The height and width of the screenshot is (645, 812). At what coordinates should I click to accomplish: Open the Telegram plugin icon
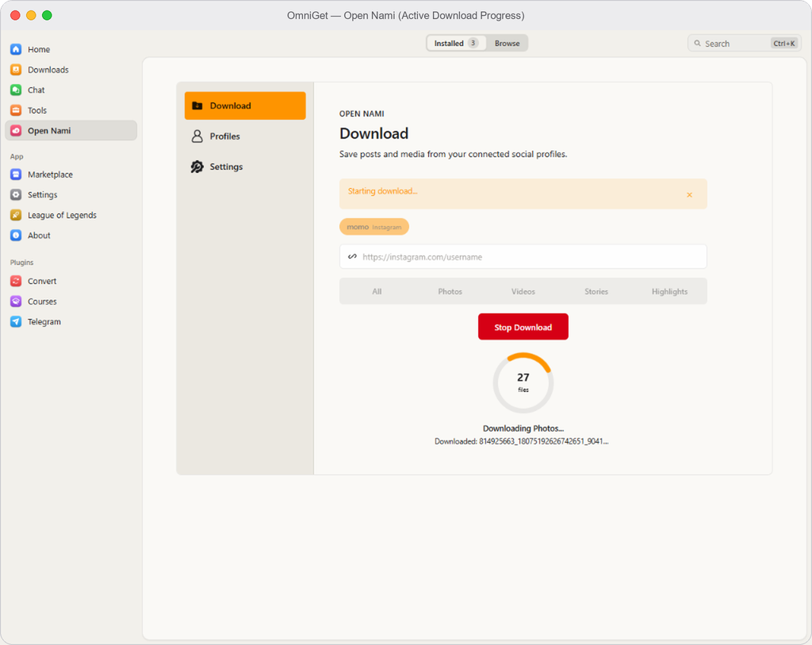tap(16, 322)
